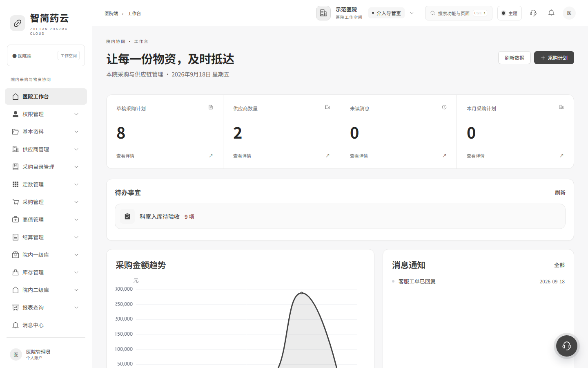
Task: Click 查看详情 under 供应商数量
Action: coord(242,156)
